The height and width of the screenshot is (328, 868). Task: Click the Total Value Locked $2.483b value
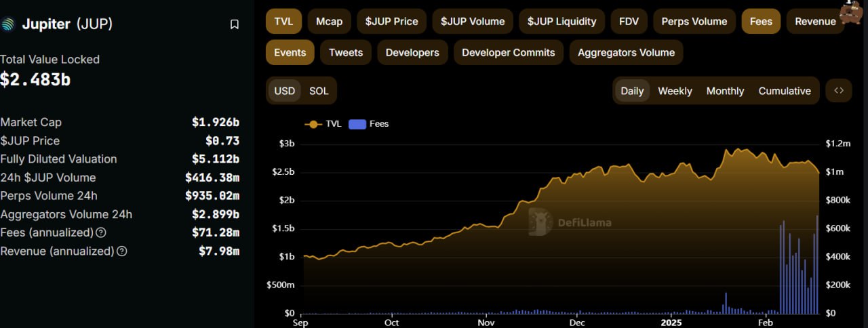pos(35,80)
